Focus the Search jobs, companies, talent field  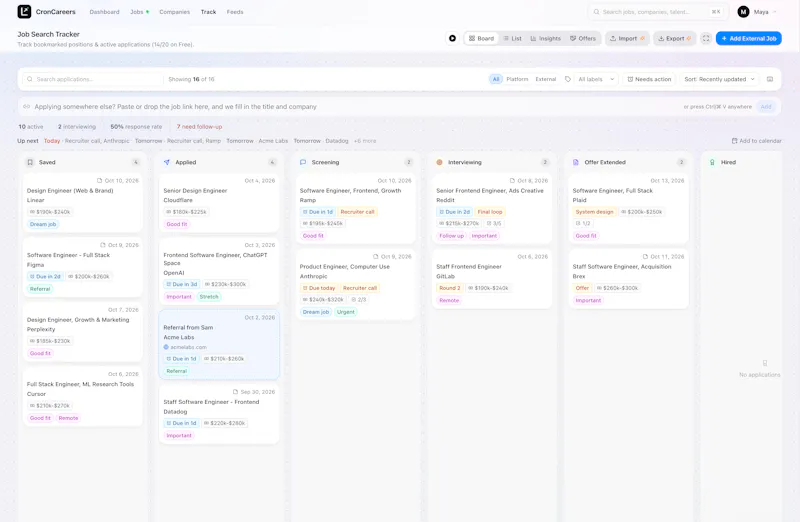656,12
